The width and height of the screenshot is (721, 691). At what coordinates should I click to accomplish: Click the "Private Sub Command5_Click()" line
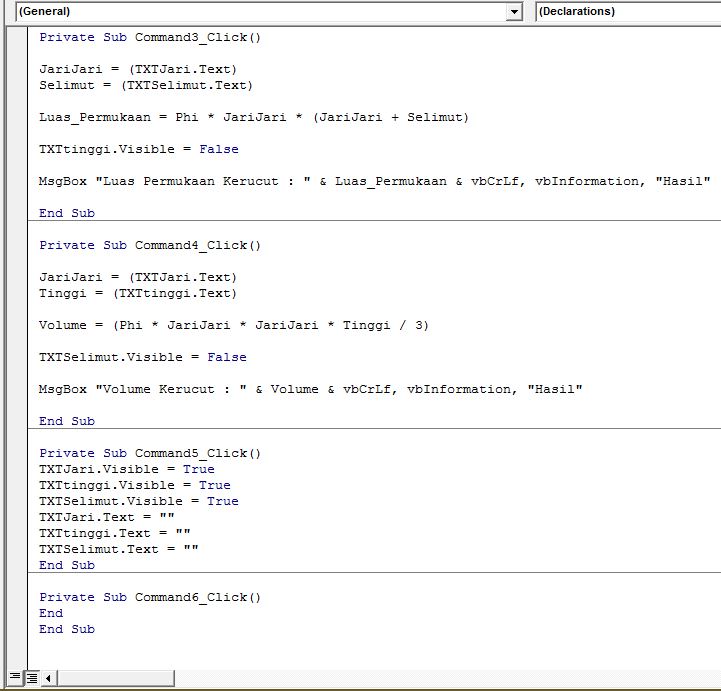point(150,453)
